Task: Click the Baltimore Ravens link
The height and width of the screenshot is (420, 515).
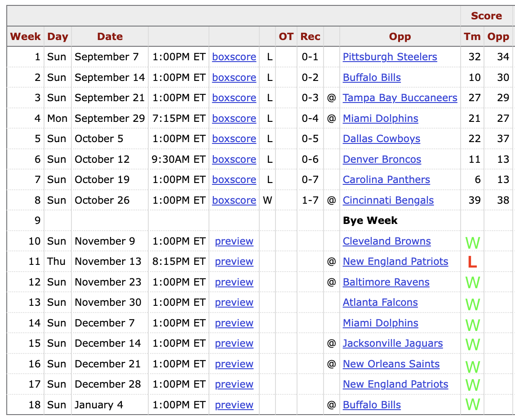Action: click(x=386, y=282)
